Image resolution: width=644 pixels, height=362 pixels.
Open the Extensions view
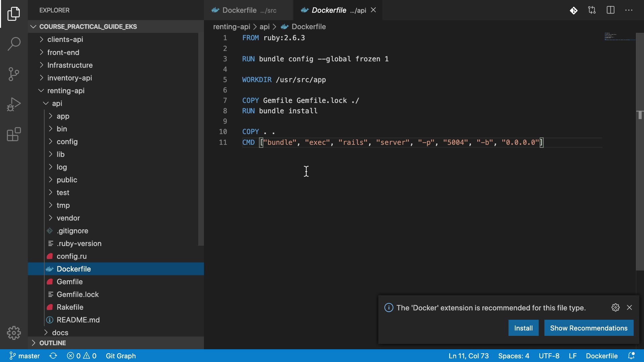click(x=14, y=134)
